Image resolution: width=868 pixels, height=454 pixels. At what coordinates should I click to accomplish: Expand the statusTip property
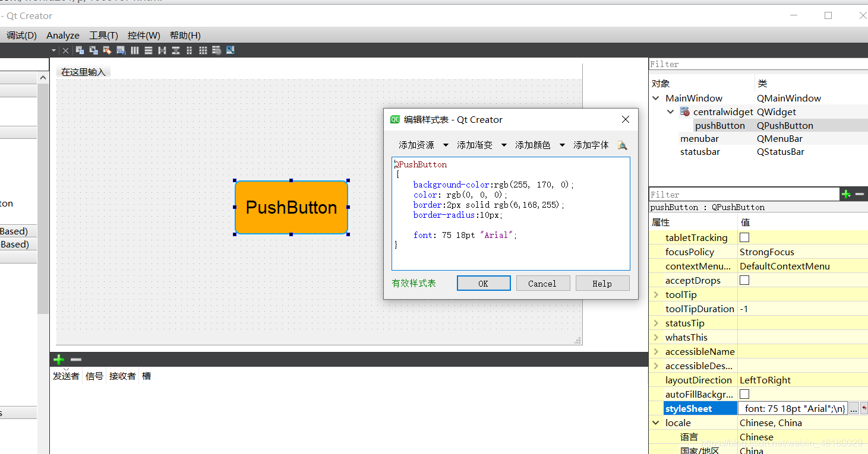pos(656,323)
